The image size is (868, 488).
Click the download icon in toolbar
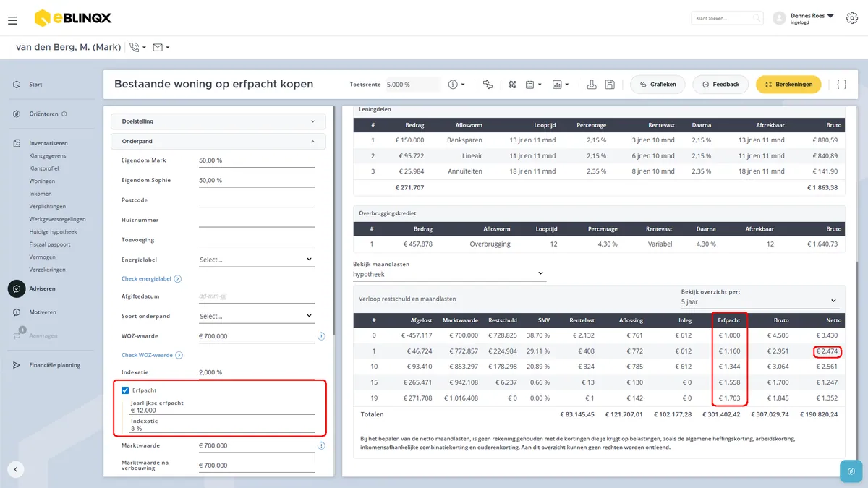pyautogui.click(x=592, y=85)
